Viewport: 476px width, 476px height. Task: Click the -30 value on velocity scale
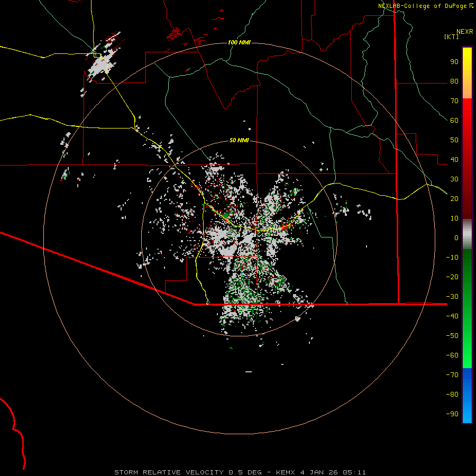452,297
